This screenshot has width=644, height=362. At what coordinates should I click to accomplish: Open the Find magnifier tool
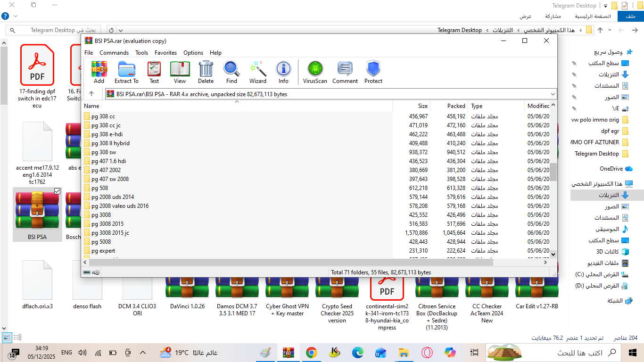tap(231, 72)
